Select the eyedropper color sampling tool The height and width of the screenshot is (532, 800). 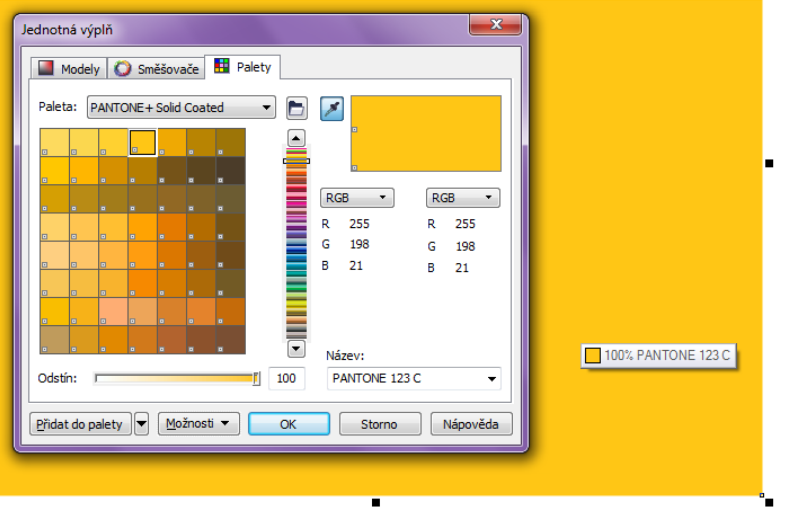332,108
